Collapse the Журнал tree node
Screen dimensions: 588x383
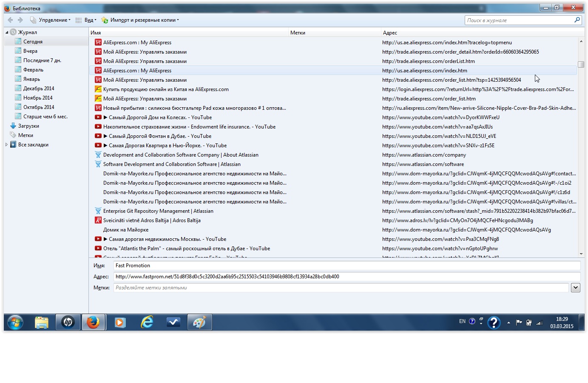point(6,32)
